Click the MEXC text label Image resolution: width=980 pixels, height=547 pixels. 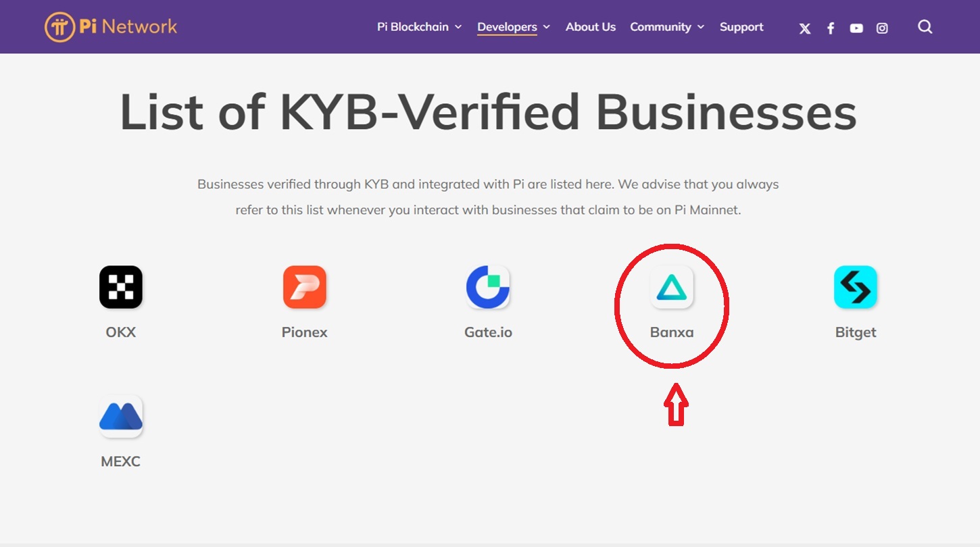[121, 462]
